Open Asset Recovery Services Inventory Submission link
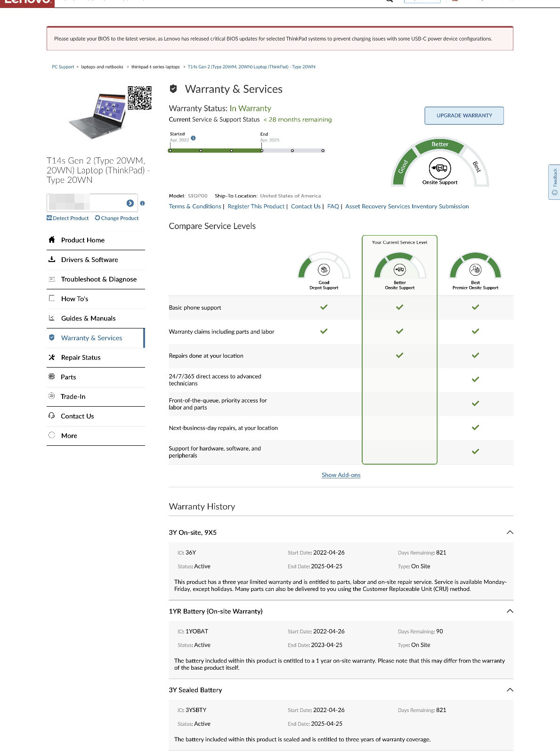The height and width of the screenshot is (754, 560). (407, 206)
